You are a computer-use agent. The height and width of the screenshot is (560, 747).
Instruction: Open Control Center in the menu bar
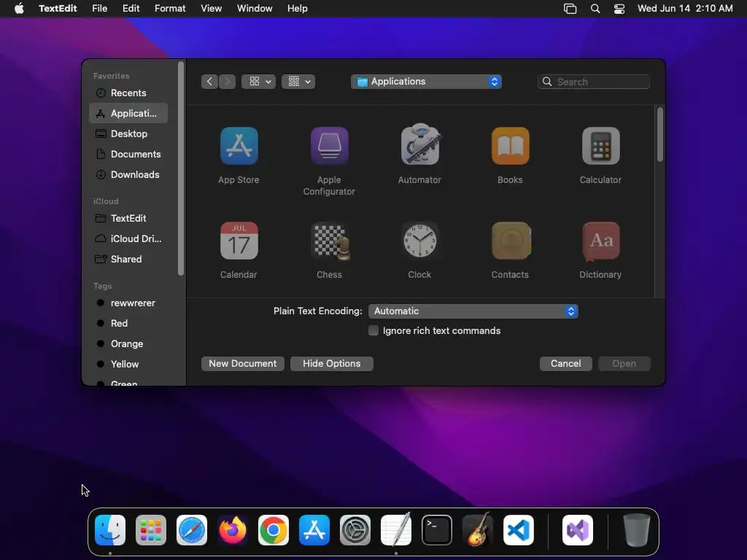619,9
